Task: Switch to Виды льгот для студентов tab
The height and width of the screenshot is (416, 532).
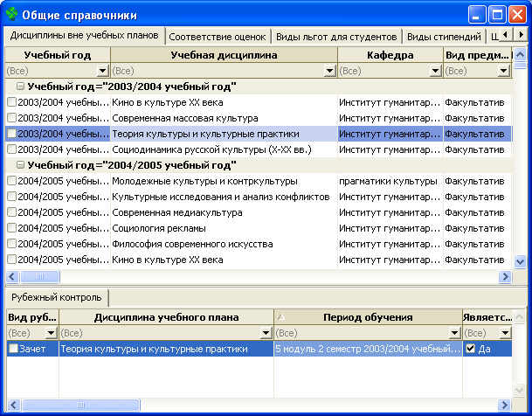Action: [336, 37]
